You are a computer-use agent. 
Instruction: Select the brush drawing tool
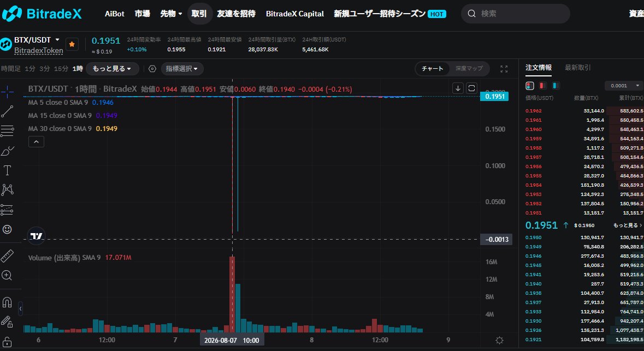pos(7,151)
